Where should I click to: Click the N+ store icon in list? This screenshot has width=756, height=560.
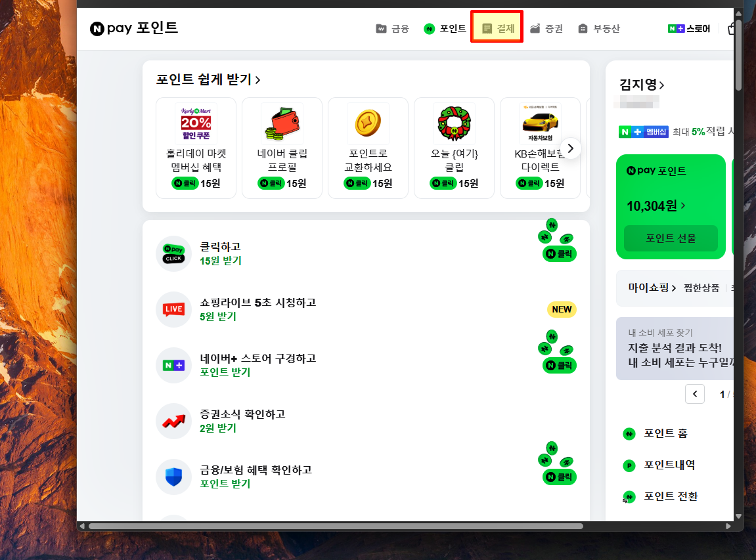click(173, 365)
